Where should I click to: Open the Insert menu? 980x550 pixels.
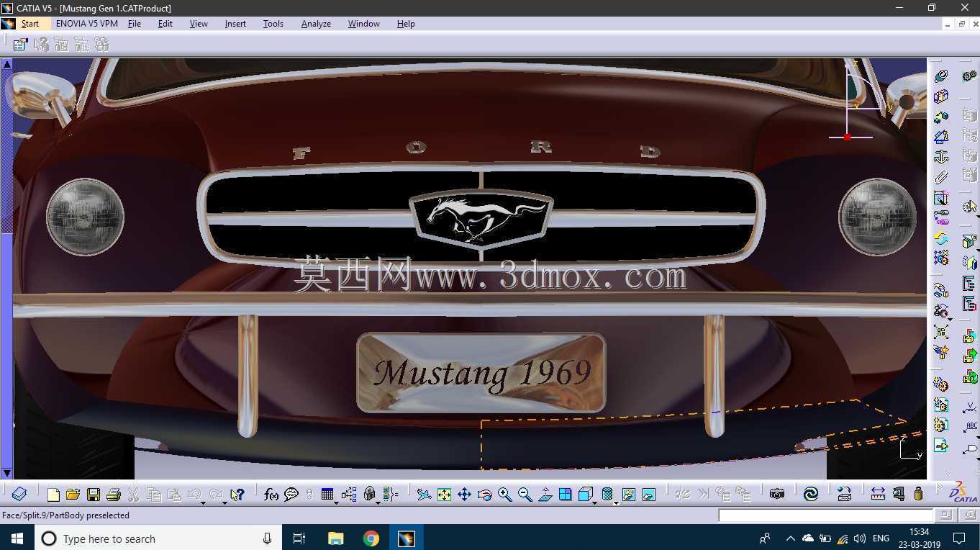click(x=235, y=24)
